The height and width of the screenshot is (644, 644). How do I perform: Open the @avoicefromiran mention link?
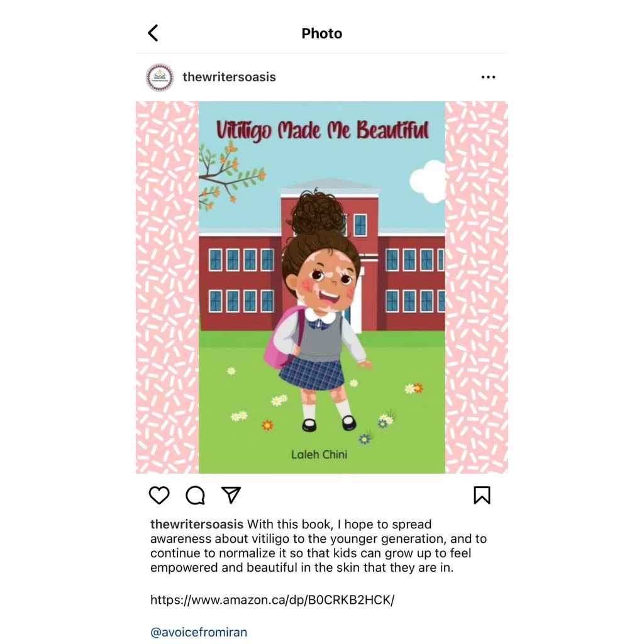[199, 632]
